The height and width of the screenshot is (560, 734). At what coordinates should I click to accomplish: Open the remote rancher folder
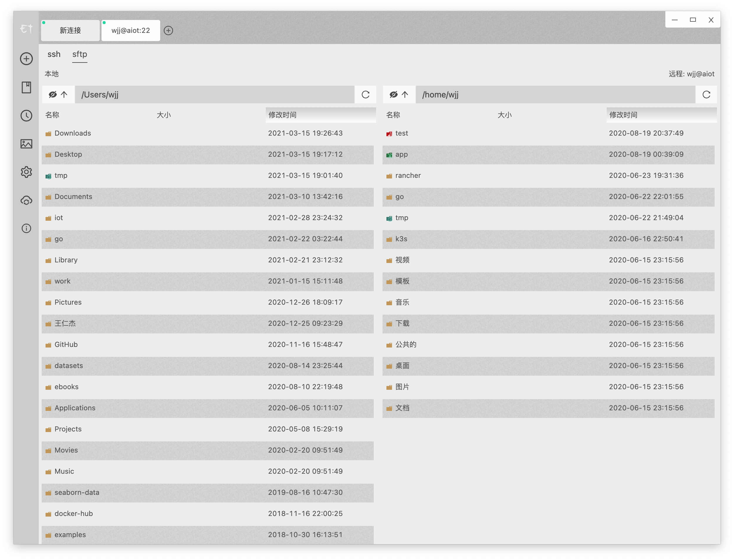408,176
